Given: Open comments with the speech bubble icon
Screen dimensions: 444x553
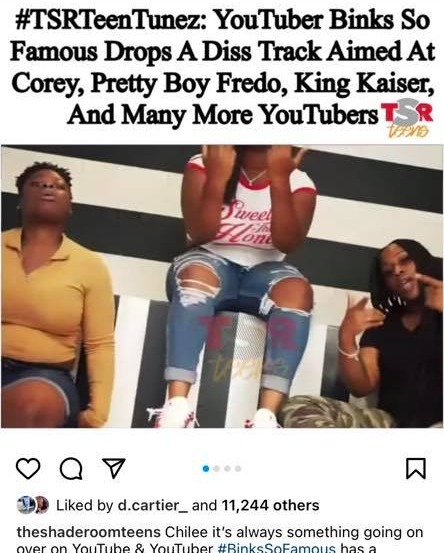Looking at the screenshot, I should [71, 468].
